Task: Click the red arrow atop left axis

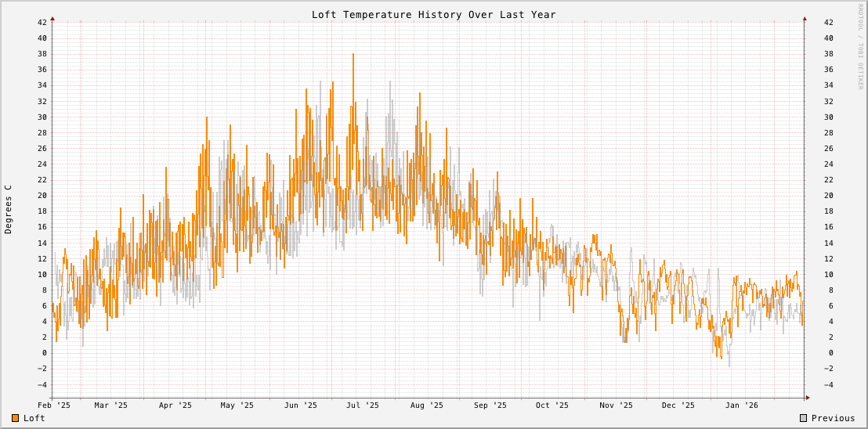Action: 52,17
